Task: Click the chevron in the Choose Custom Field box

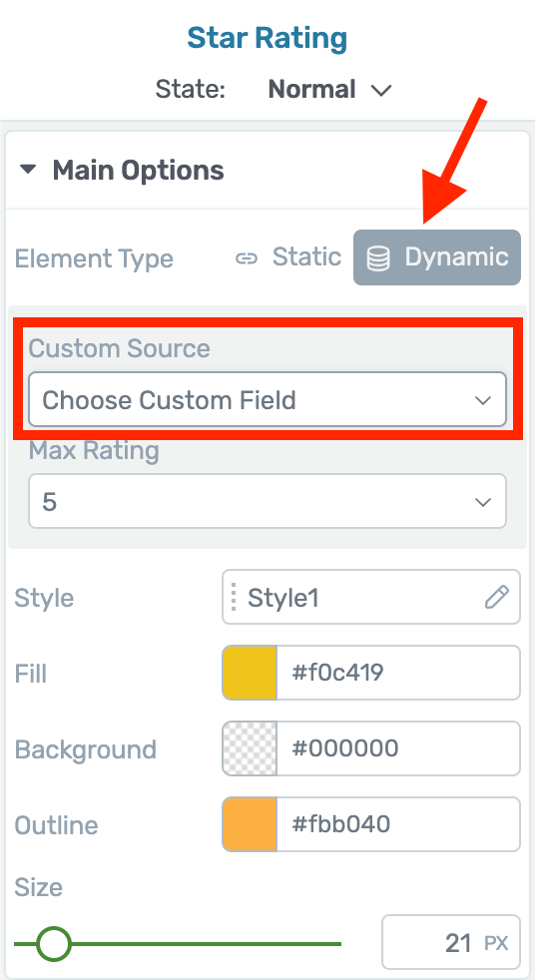Action: (482, 400)
